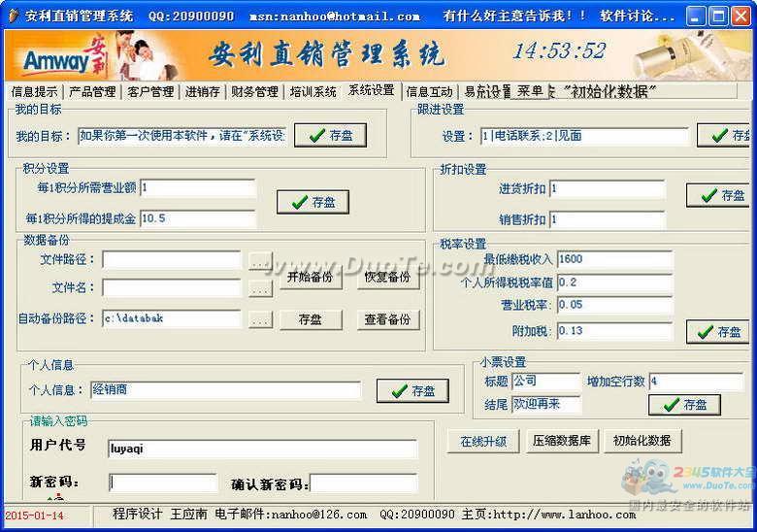Edit the 小票 结尾 field
Screen dimensions: 757x532
(x=546, y=404)
